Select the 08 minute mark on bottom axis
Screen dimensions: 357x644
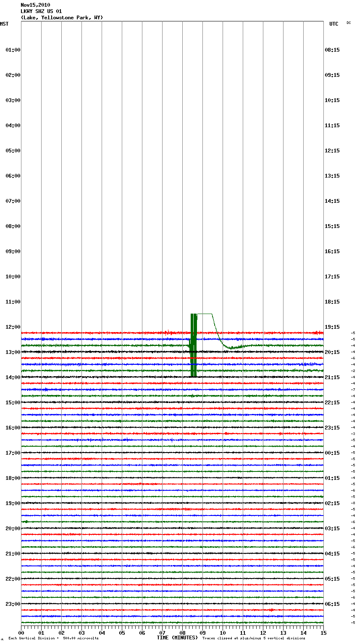[182, 633]
